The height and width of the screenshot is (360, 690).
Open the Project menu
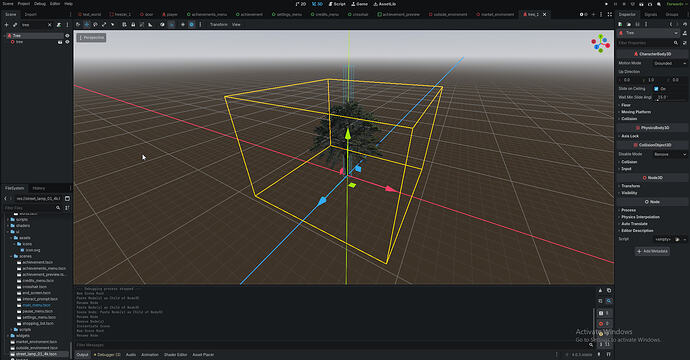click(24, 4)
